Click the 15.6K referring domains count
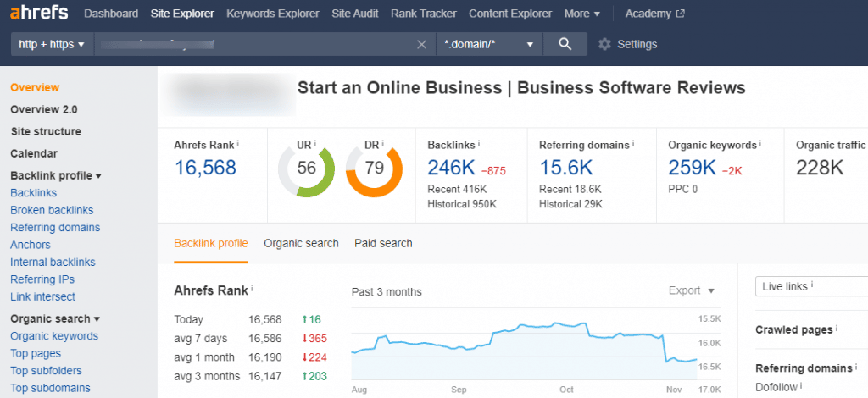868x398 pixels. (x=565, y=168)
